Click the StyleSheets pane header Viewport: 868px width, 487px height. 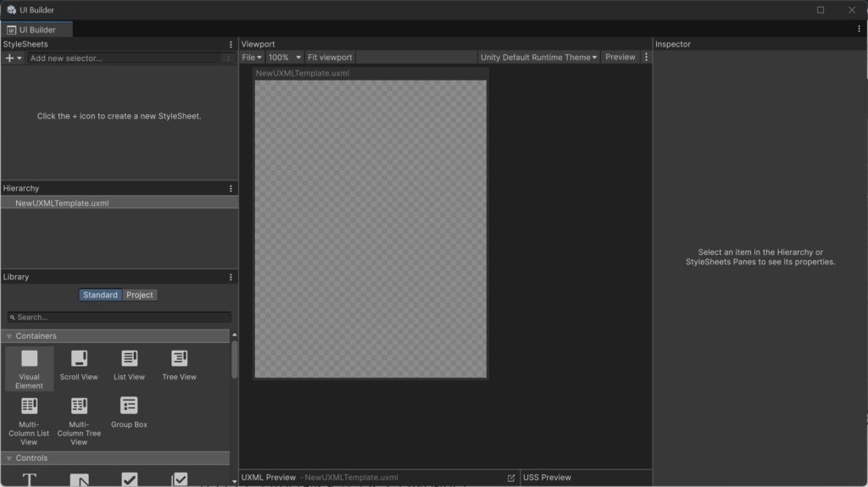pos(25,44)
